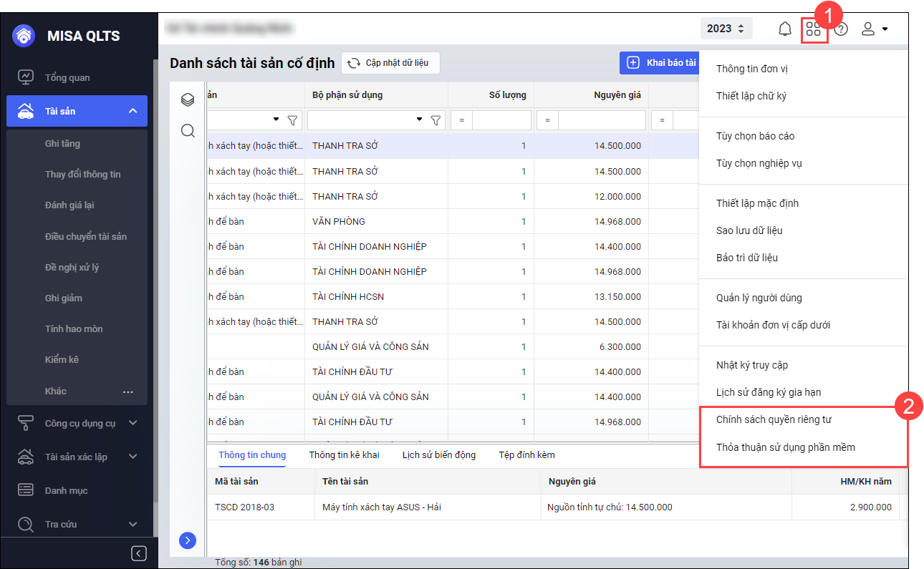Select Chính sách quyền riêng tư menu item

click(774, 419)
